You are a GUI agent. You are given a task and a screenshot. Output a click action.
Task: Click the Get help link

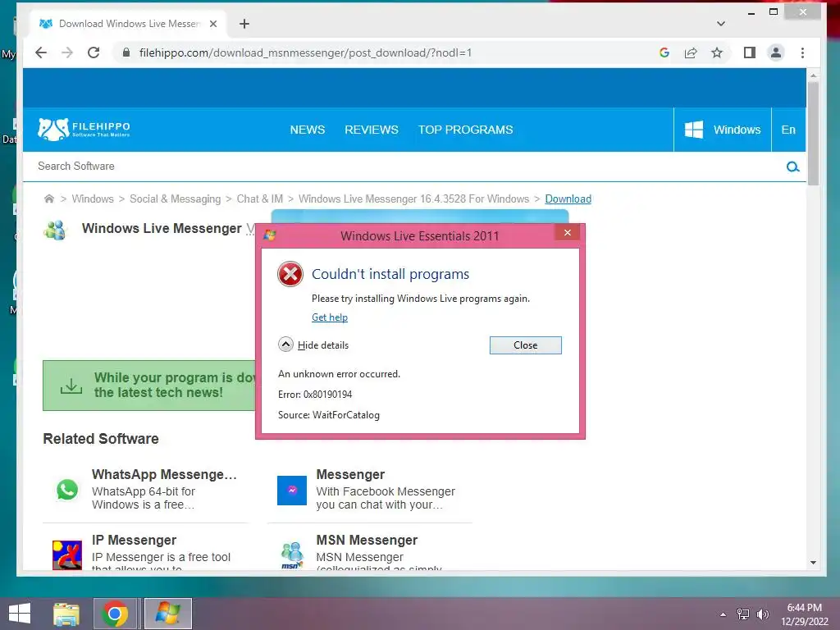click(x=330, y=317)
